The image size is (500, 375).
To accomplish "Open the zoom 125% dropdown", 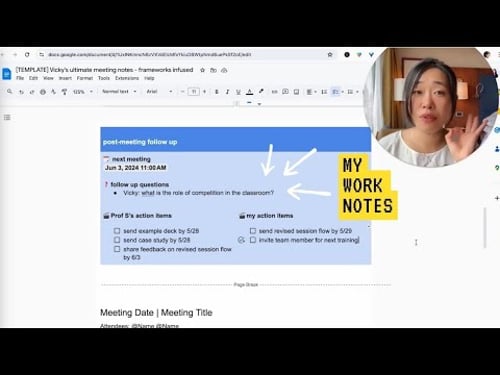I will coord(83,92).
